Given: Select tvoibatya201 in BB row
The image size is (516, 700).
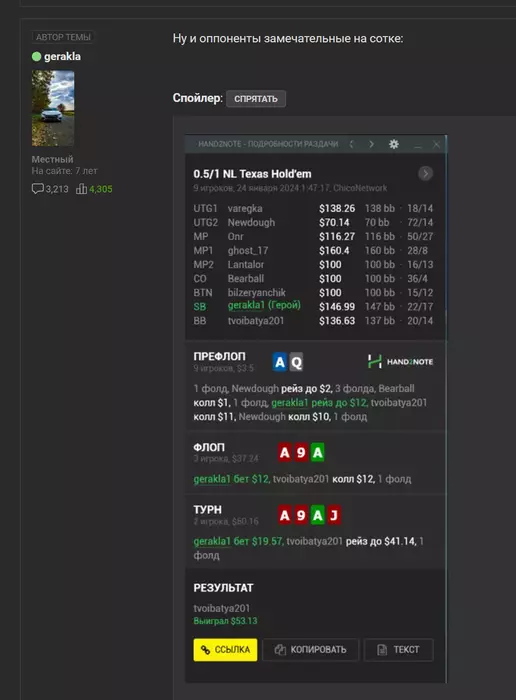Looking at the screenshot, I should point(313,321).
